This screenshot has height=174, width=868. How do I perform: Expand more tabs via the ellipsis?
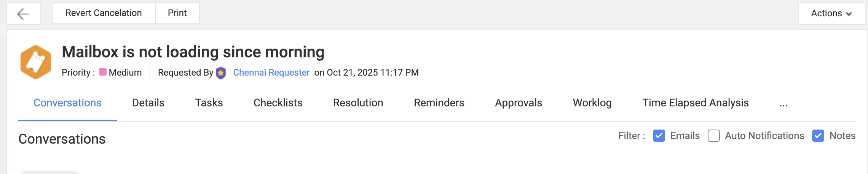coord(783,103)
